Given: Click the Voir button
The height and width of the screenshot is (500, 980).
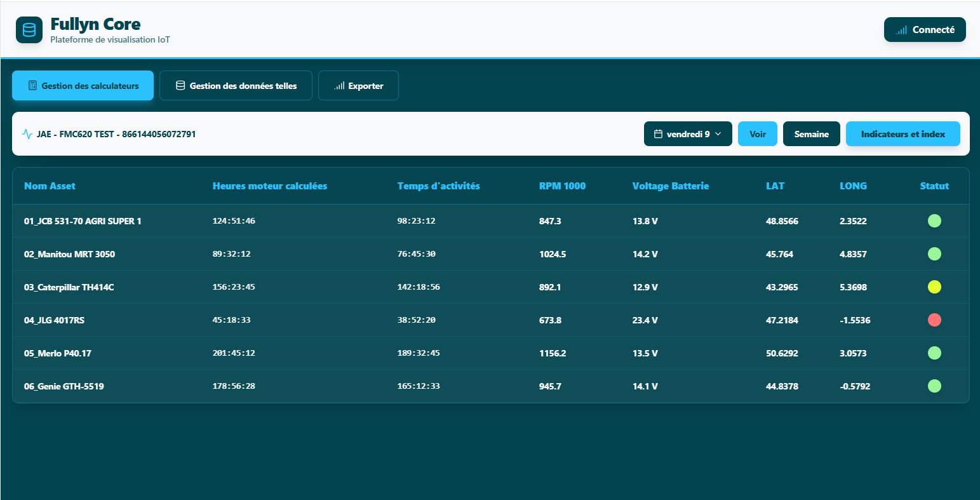Looking at the screenshot, I should pos(758,134).
